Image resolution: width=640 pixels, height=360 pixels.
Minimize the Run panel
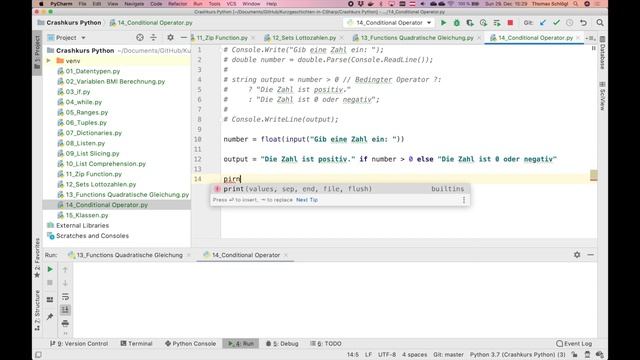click(590, 255)
